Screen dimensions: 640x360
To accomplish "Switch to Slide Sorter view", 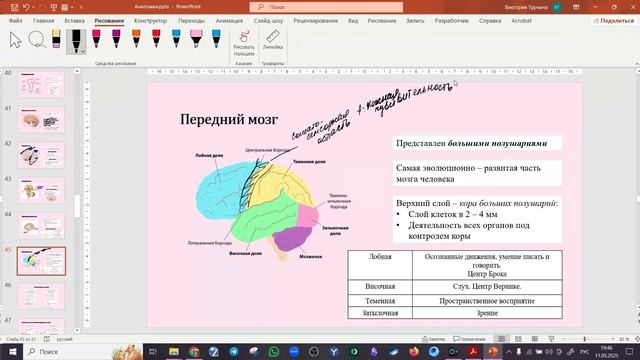I will [518, 339].
